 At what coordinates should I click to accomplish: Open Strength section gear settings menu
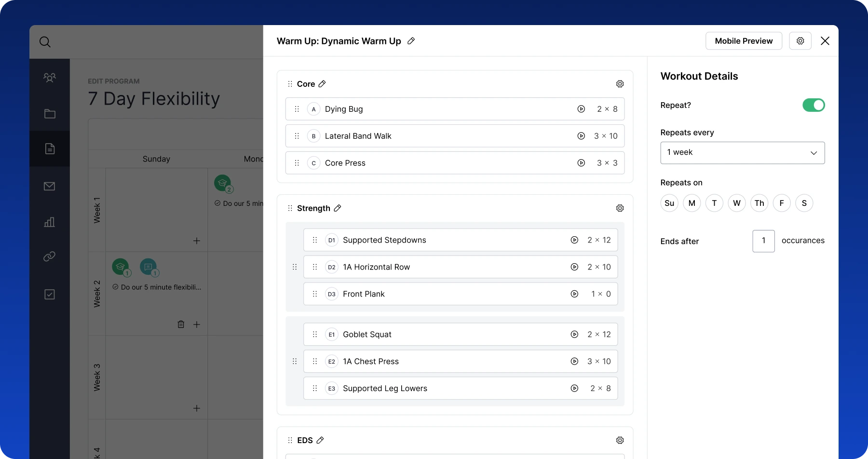coord(620,208)
